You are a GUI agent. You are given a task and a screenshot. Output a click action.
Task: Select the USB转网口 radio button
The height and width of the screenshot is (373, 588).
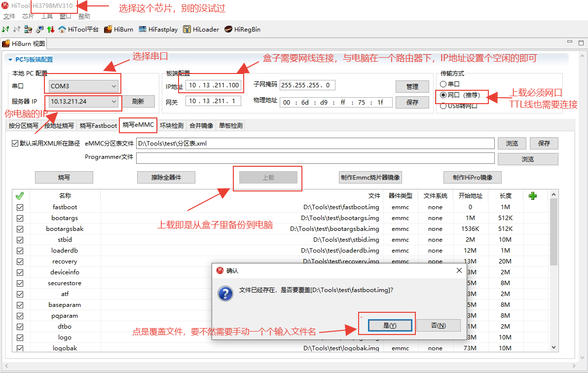pos(443,106)
